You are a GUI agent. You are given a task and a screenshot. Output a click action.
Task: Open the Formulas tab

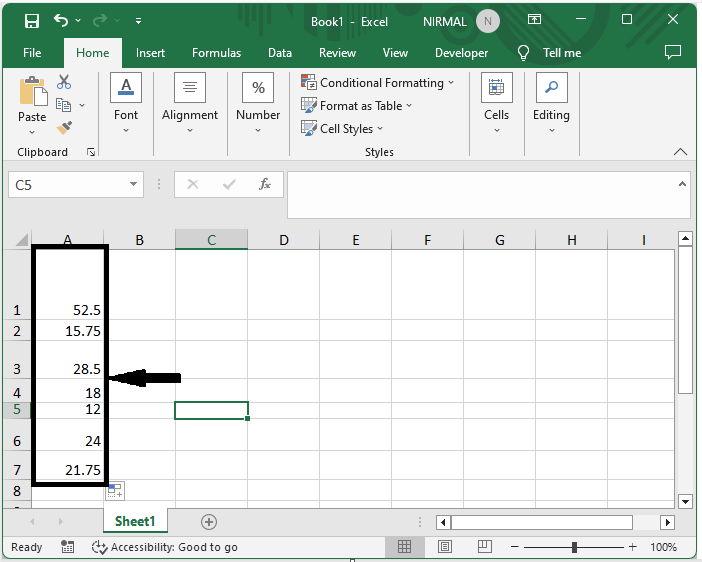(x=216, y=53)
